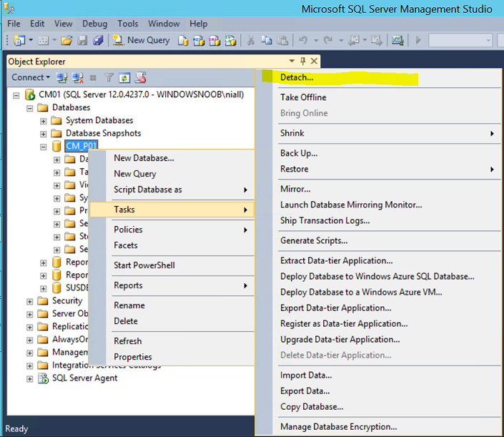Open the File menu

coord(14,24)
